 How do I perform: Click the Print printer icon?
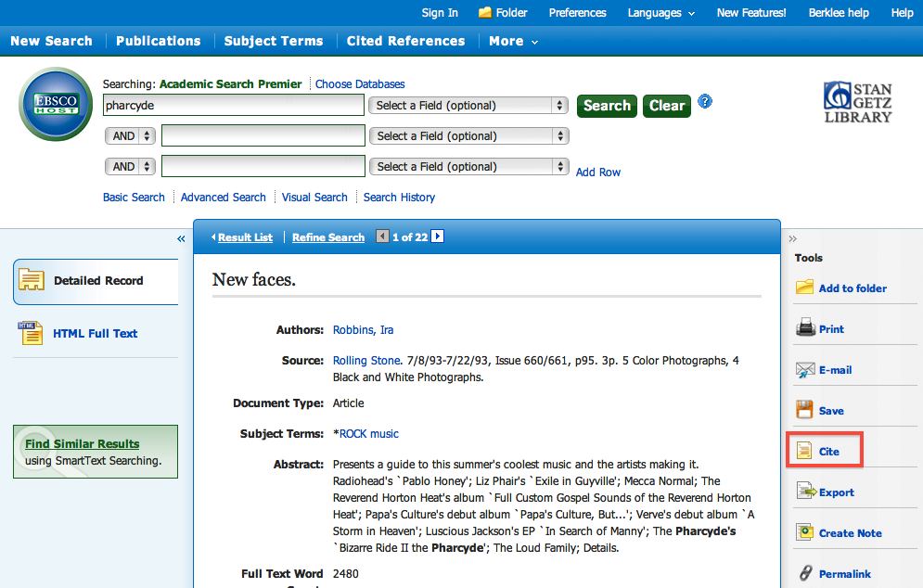pyautogui.click(x=805, y=327)
